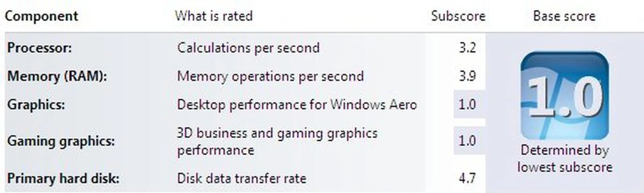Select the Processor row label
The height and width of the screenshot is (193, 644).
40,48
